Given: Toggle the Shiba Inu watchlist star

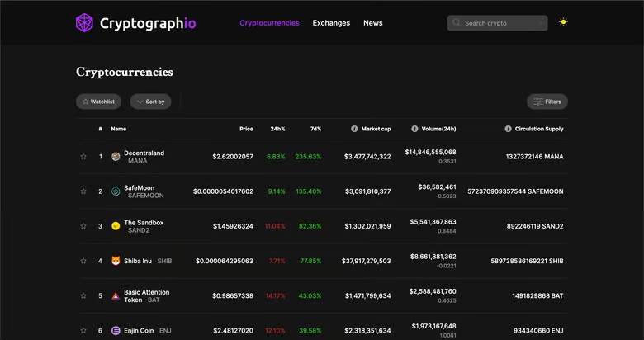Looking at the screenshot, I should (83, 261).
